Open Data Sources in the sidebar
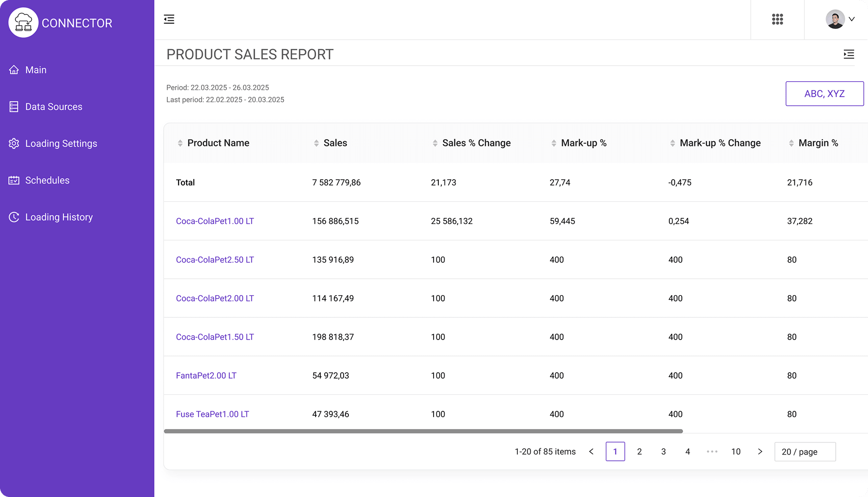The width and height of the screenshot is (868, 497). click(x=53, y=107)
